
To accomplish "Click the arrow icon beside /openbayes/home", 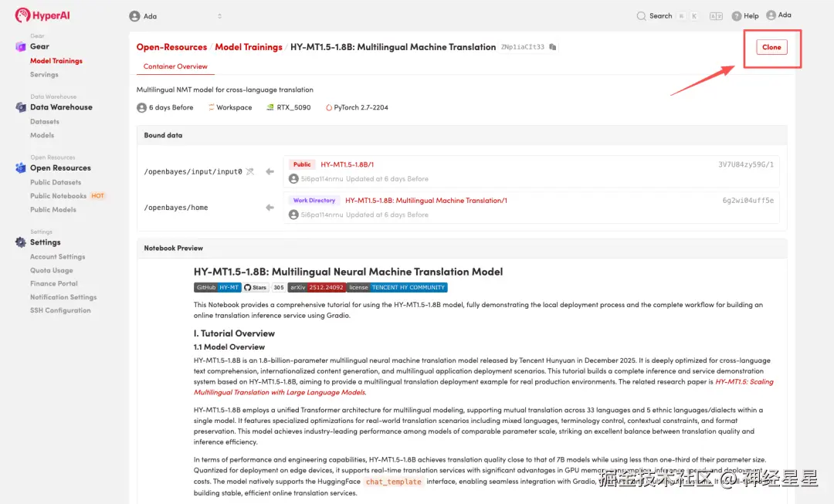I will 270,208.
